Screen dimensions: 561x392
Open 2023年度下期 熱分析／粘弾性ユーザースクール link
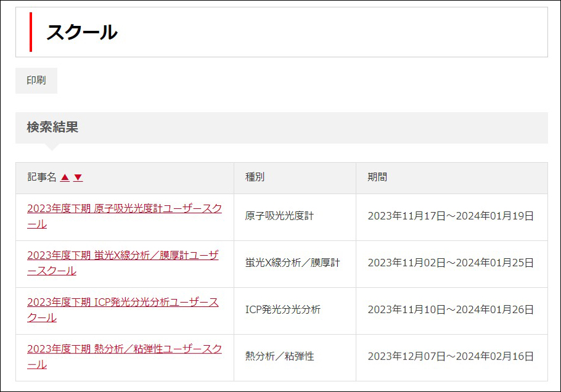point(124,357)
